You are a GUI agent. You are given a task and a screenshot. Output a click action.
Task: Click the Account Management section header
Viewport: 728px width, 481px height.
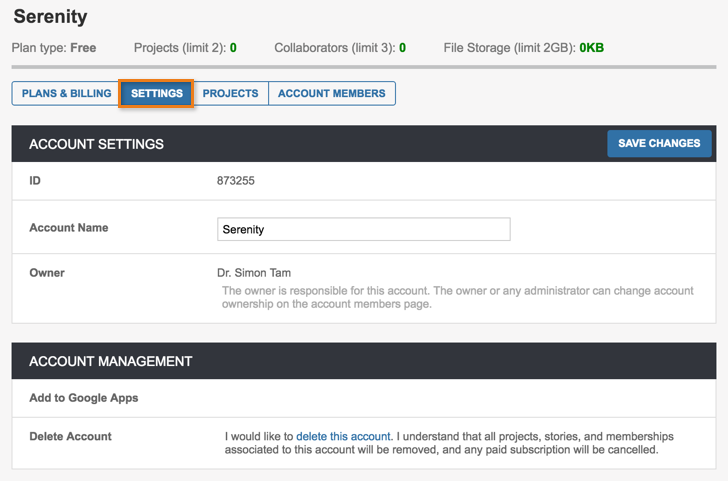pos(110,361)
